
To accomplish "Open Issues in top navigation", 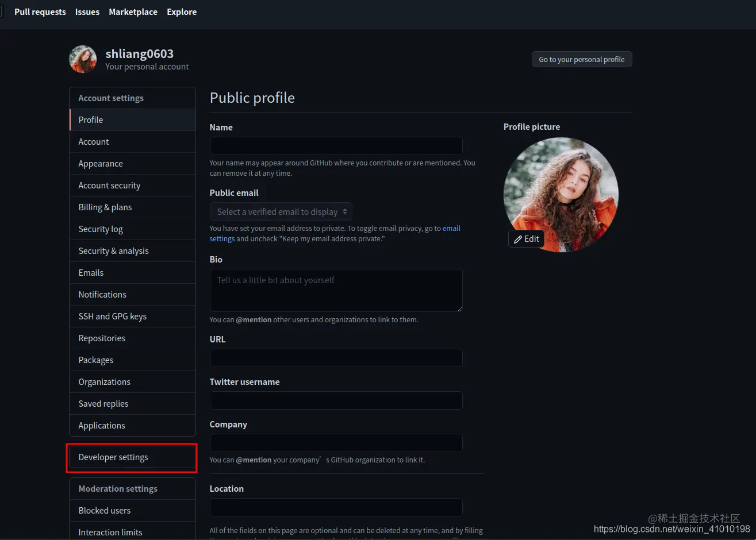I will (x=87, y=11).
